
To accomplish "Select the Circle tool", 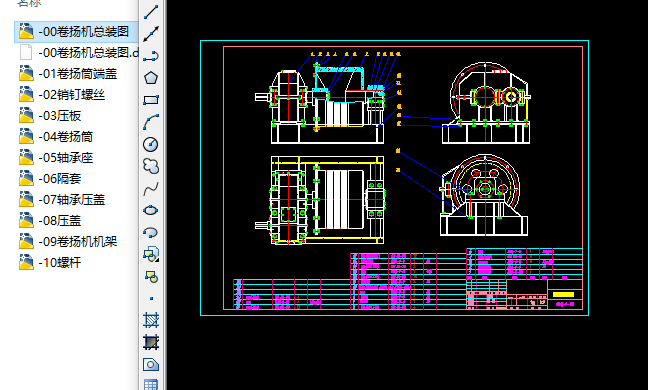I will point(151,144).
